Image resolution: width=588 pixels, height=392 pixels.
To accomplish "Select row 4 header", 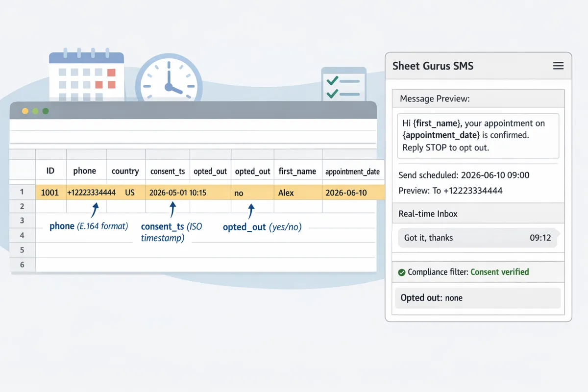I will coord(22,235).
